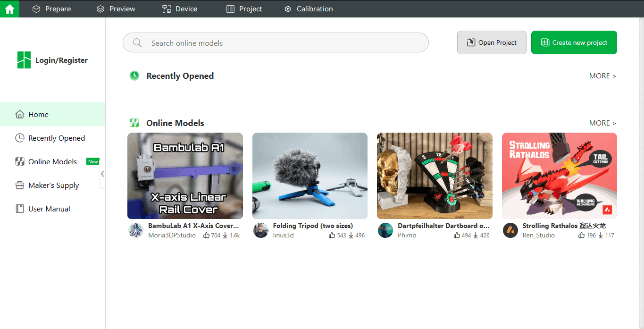Click the Moria3DPStudio author name
The width and height of the screenshot is (644, 329).
click(x=172, y=235)
